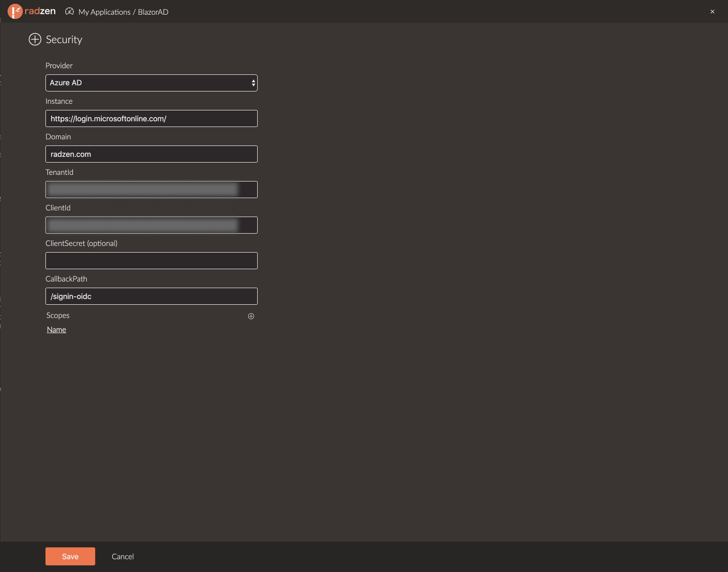
Task: Close the Security dialog with the X
Action: (712, 11)
